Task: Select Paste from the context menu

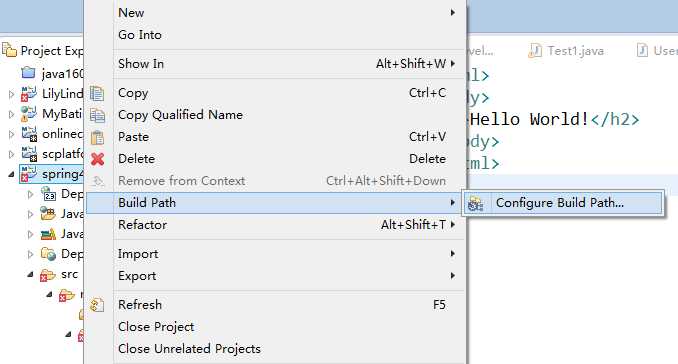Action: tap(275, 137)
